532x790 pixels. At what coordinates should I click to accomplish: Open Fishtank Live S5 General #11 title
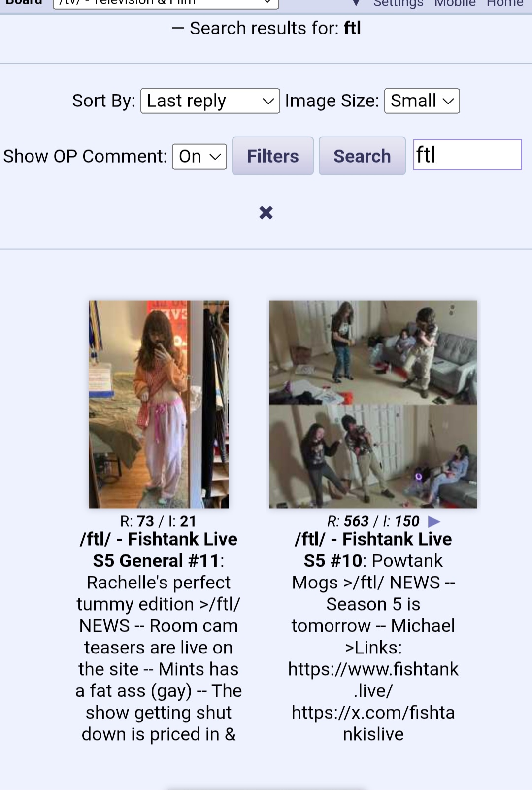pos(159,550)
